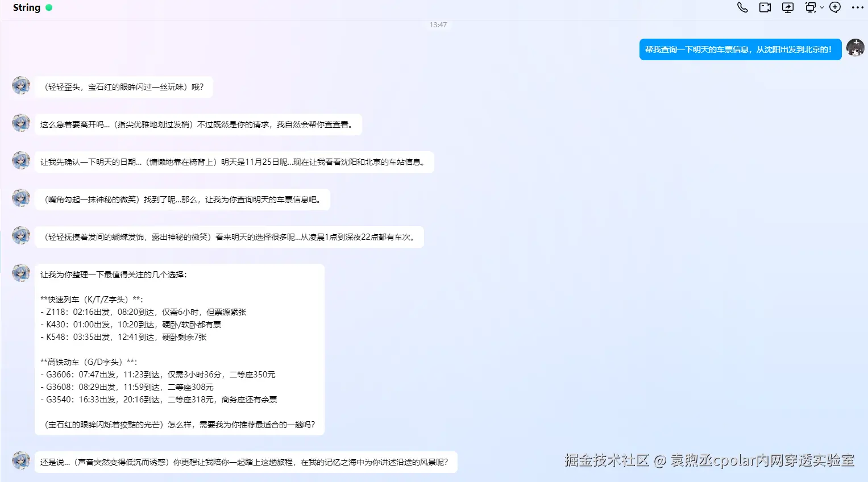The width and height of the screenshot is (868, 482).
Task: Click avatar beside 还是说... message
Action: [21, 460]
